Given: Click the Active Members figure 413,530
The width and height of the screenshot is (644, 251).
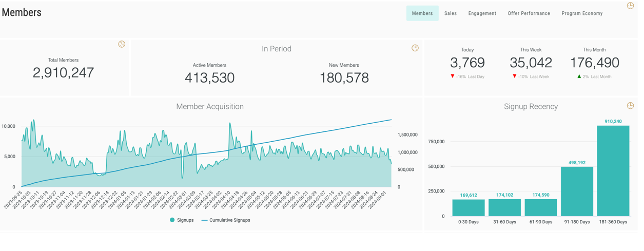Looking at the screenshot, I should (x=209, y=78).
